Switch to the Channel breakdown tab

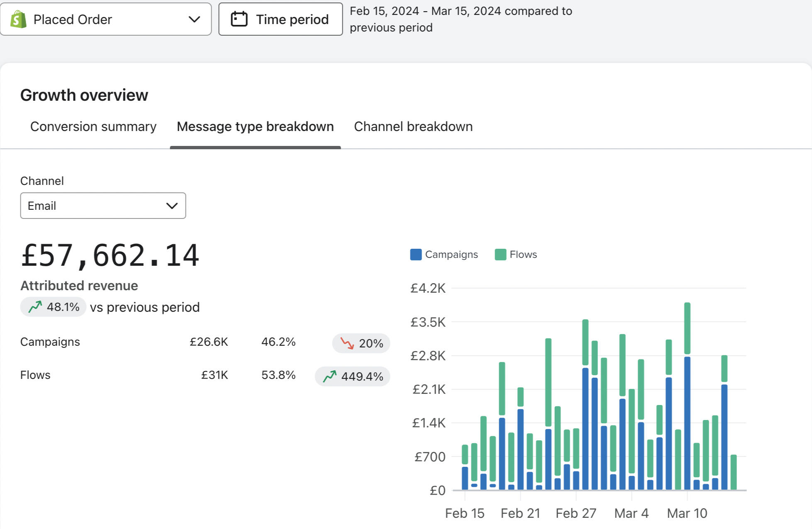point(413,126)
